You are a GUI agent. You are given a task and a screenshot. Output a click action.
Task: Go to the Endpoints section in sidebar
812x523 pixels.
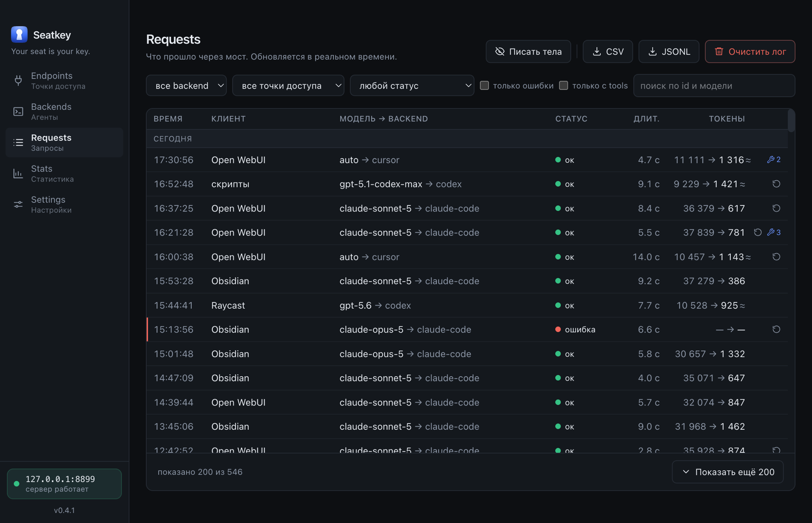tap(64, 80)
